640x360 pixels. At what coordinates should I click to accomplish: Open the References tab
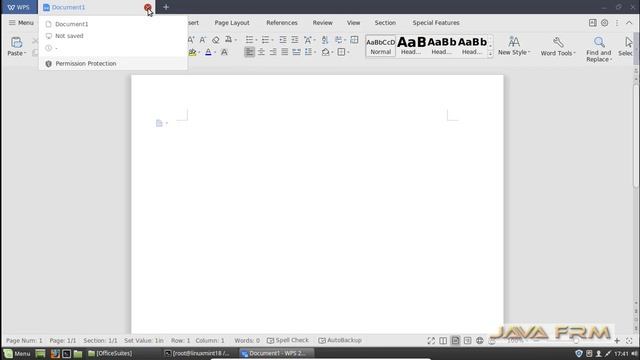coord(282,23)
